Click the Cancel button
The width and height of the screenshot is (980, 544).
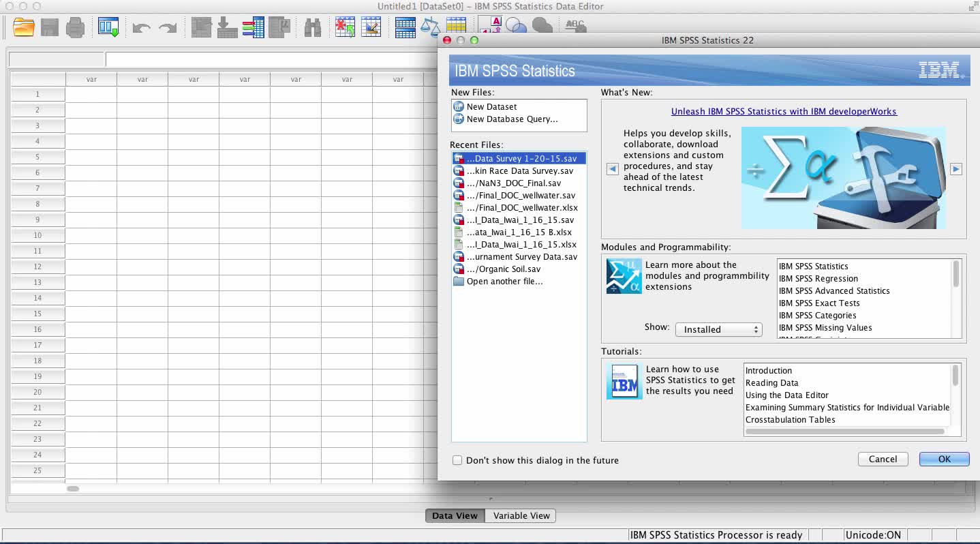[883, 459]
